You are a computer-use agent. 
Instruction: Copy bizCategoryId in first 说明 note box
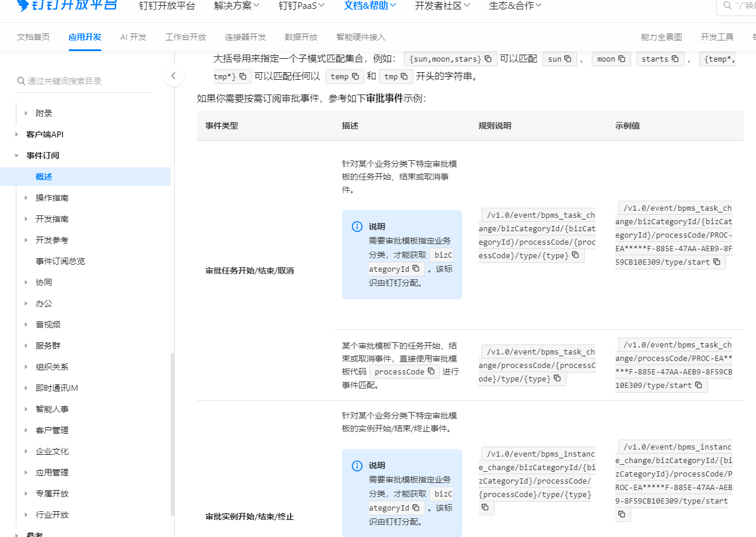click(416, 269)
